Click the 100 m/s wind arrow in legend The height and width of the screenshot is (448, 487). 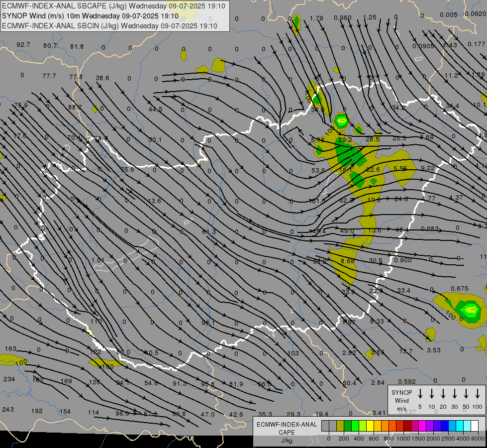tap(478, 393)
